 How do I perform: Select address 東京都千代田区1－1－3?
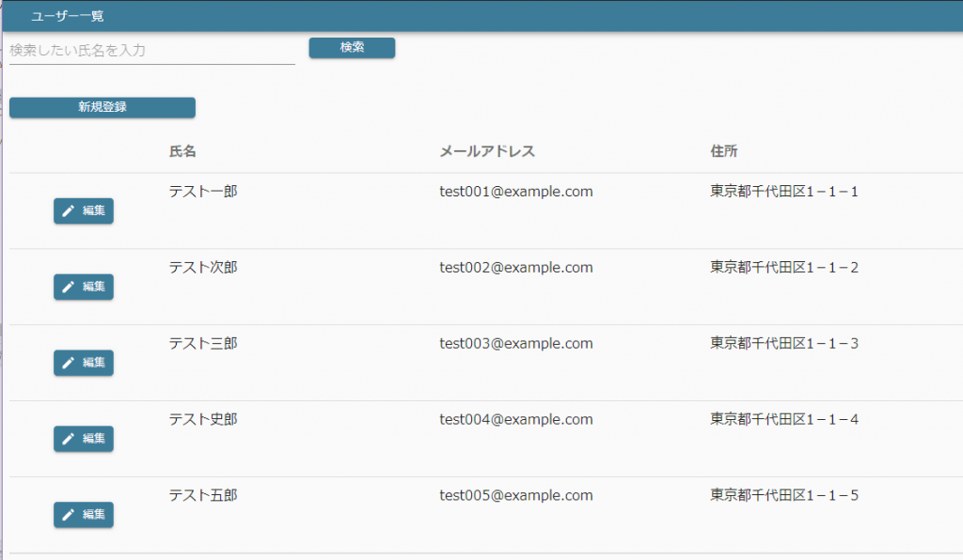784,344
